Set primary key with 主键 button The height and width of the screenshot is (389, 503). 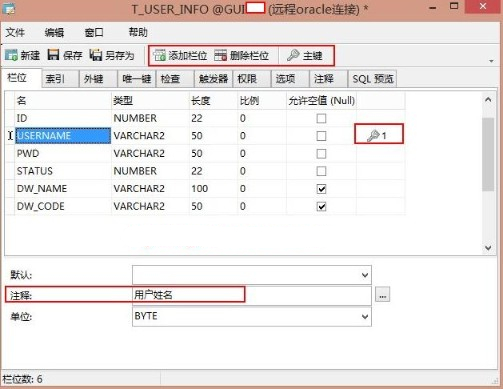click(305, 55)
